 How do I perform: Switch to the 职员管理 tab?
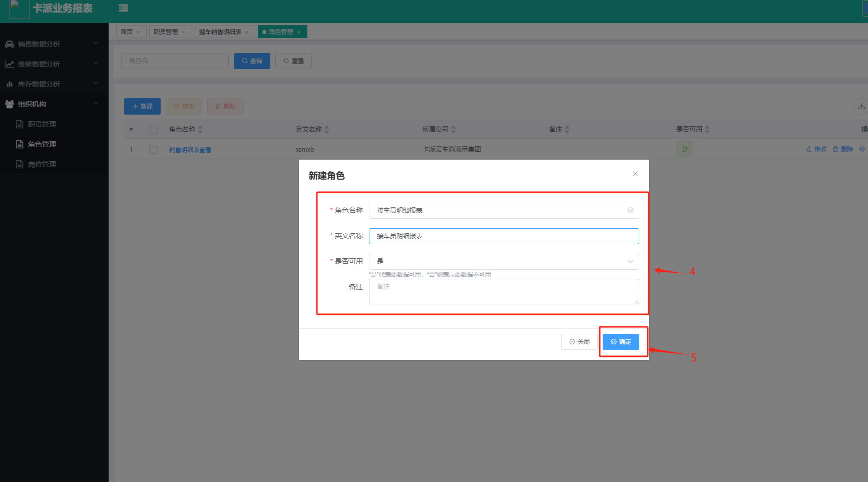tap(166, 32)
